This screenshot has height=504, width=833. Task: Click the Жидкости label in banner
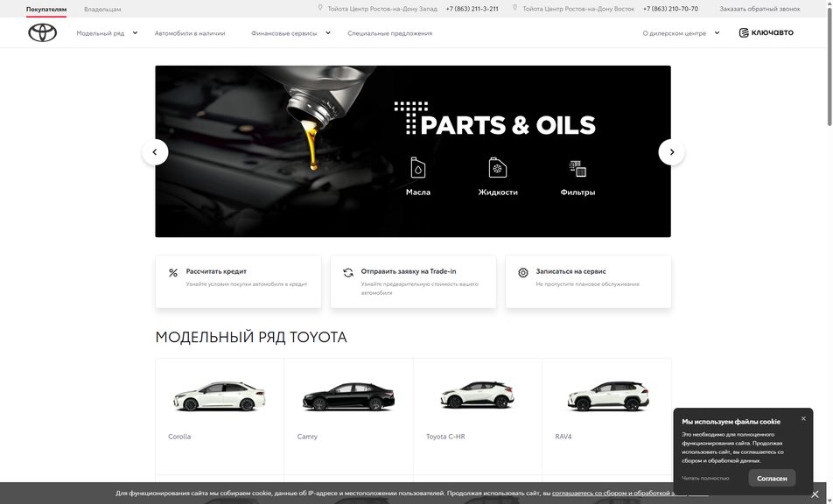coord(498,192)
